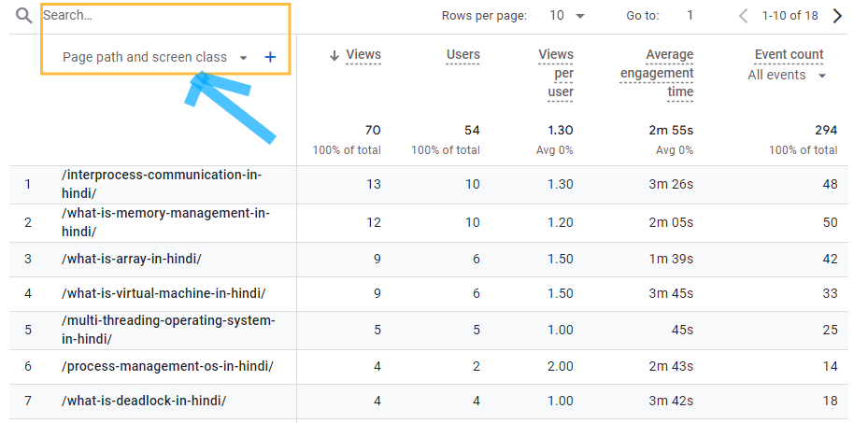Viewport: 868px width, 423px height.
Task: Click the previous page arrow
Action: pos(744,16)
